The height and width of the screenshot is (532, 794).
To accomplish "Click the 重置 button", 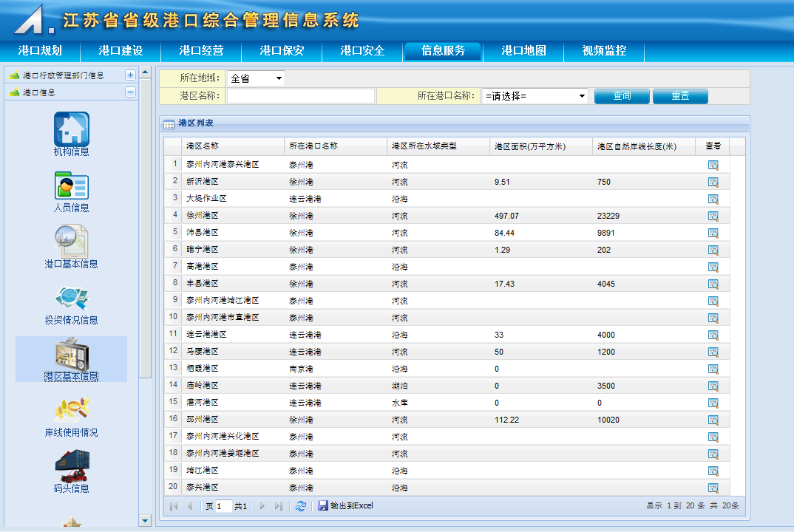I will [680, 96].
